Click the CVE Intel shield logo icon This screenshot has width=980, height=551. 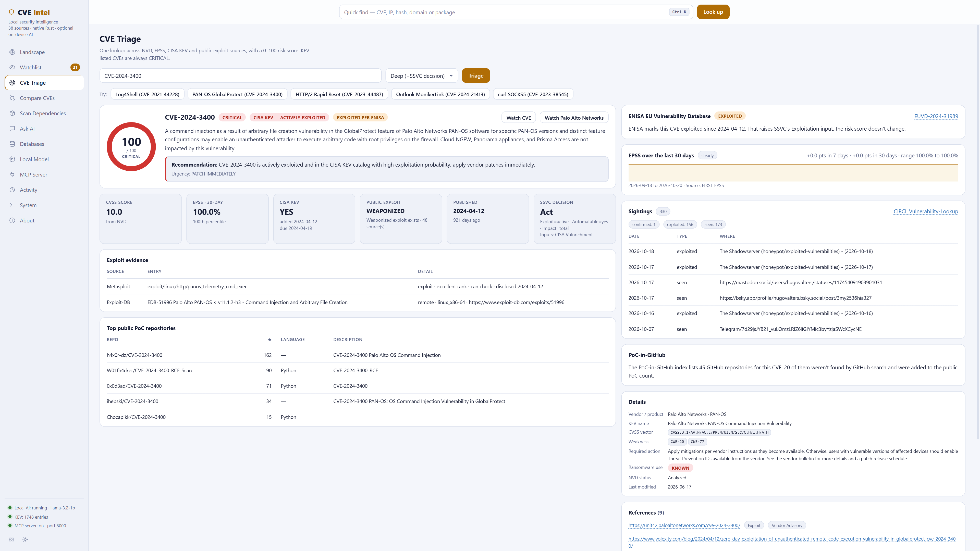point(11,12)
